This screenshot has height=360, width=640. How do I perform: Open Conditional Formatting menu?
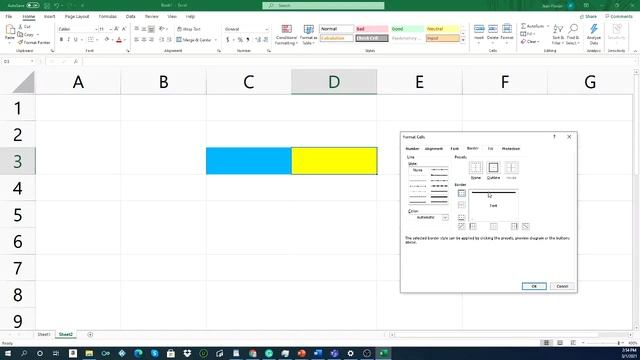point(287,35)
